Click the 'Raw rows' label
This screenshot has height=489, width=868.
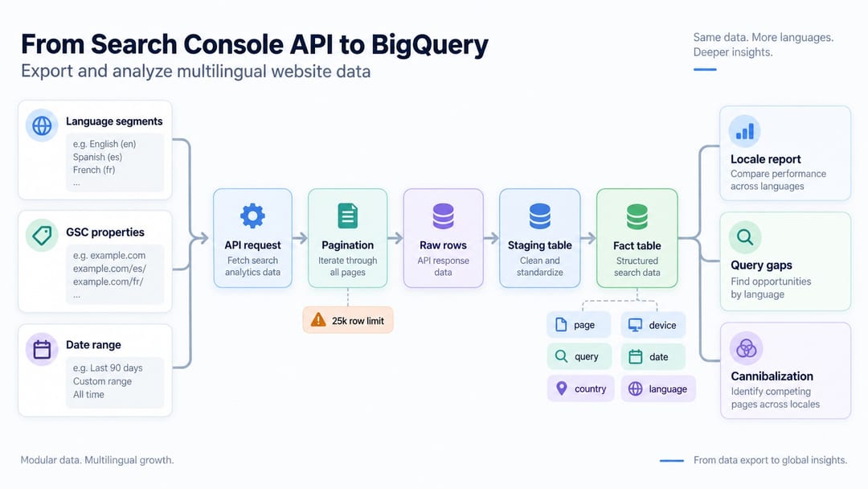coord(443,244)
